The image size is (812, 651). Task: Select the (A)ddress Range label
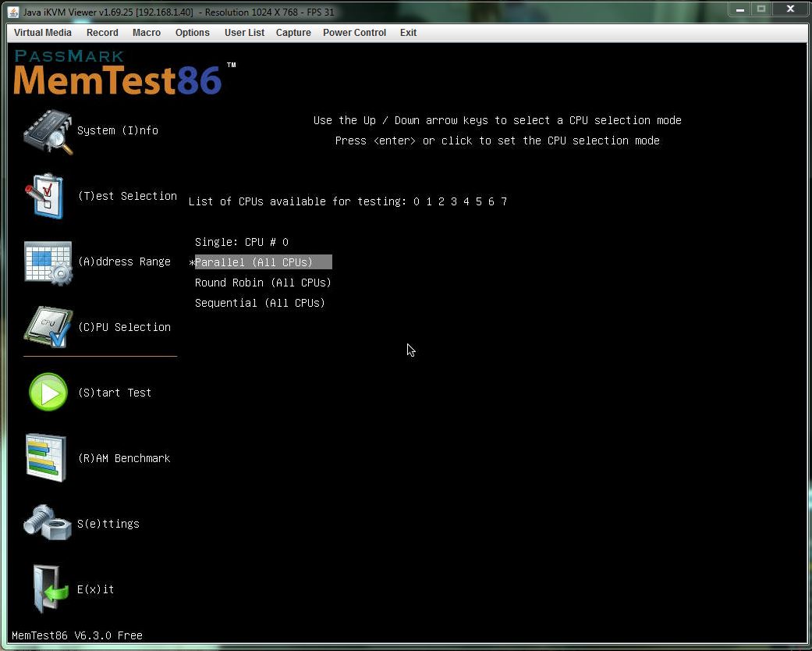pos(124,261)
